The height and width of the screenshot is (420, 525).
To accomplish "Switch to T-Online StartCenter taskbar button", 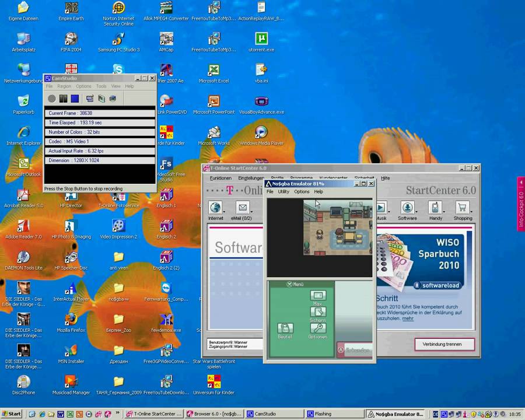I will point(153,414).
